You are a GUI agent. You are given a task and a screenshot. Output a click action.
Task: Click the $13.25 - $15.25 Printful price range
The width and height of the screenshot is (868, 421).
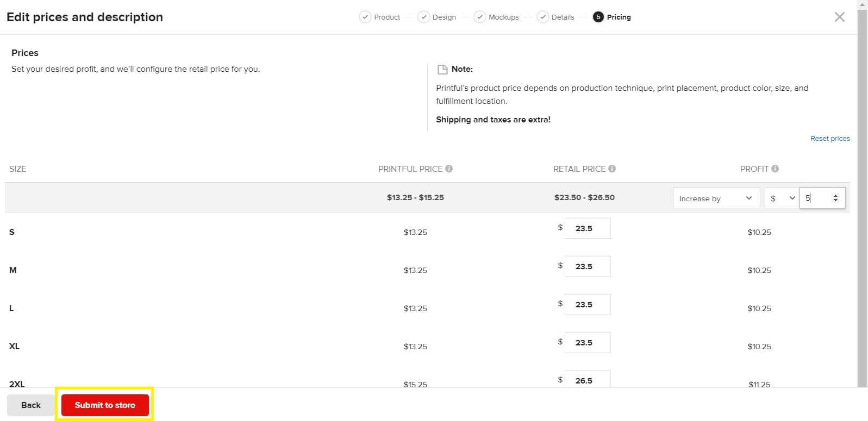point(415,197)
